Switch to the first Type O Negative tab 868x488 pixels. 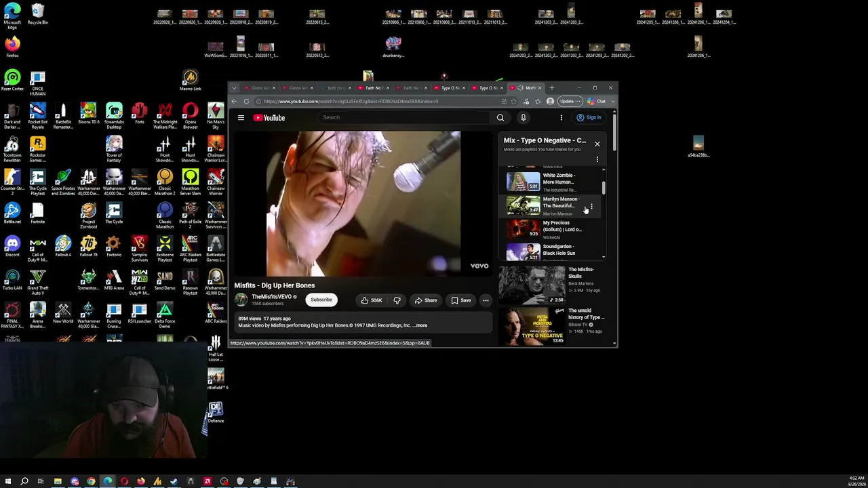coord(450,88)
